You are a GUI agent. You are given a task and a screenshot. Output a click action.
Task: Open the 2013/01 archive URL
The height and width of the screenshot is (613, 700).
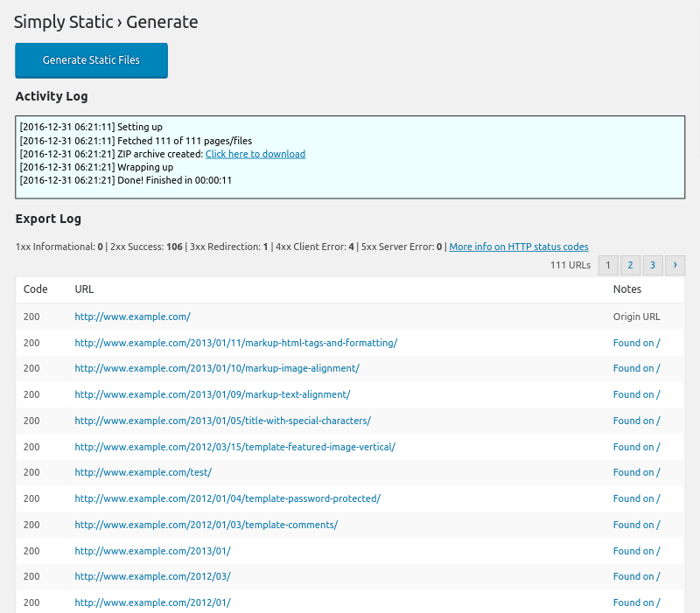(x=152, y=551)
